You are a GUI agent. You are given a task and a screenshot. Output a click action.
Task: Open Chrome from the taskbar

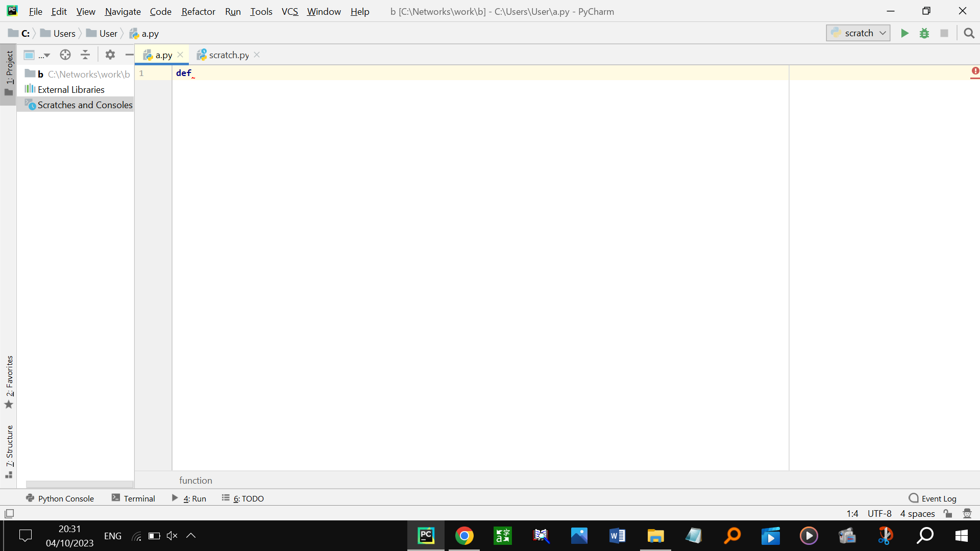pyautogui.click(x=464, y=536)
